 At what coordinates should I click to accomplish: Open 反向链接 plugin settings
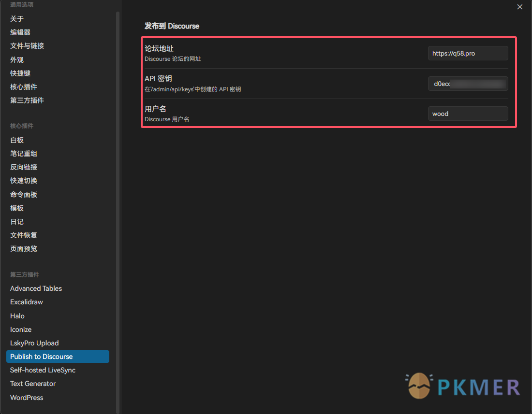click(23, 167)
